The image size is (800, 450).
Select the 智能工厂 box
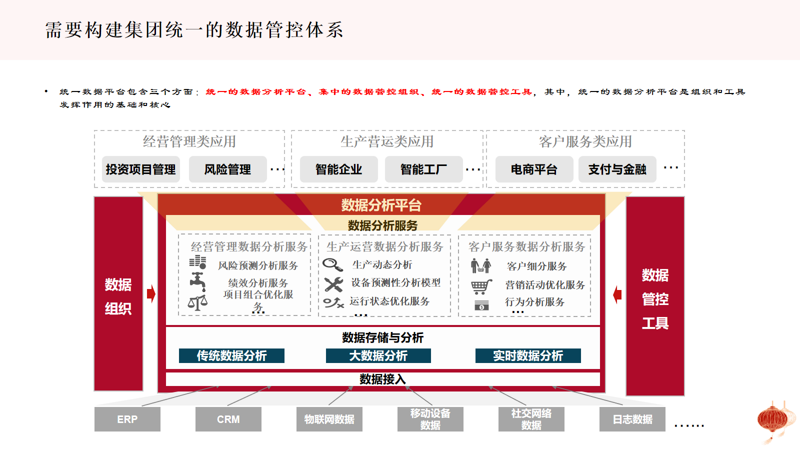point(423,169)
